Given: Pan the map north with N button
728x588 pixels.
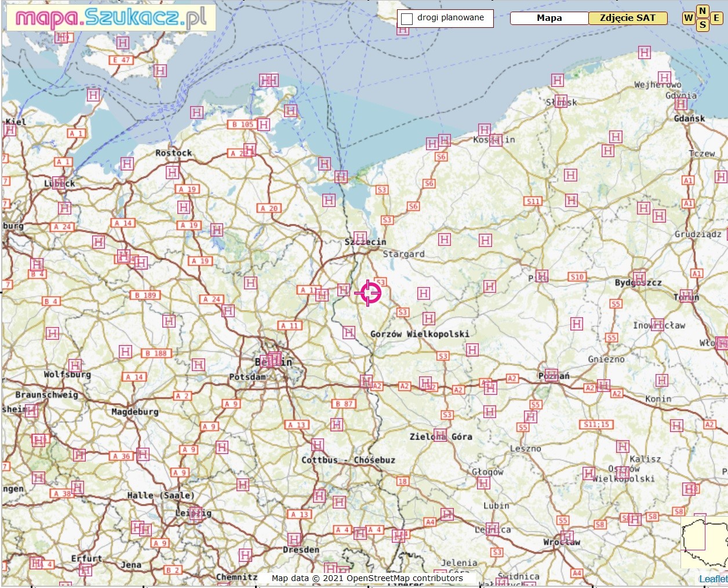Looking at the screenshot, I should (x=702, y=10).
